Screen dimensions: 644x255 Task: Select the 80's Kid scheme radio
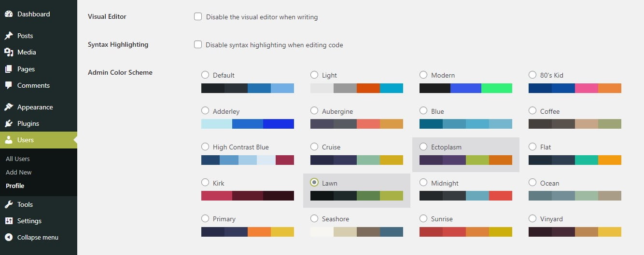click(x=532, y=75)
